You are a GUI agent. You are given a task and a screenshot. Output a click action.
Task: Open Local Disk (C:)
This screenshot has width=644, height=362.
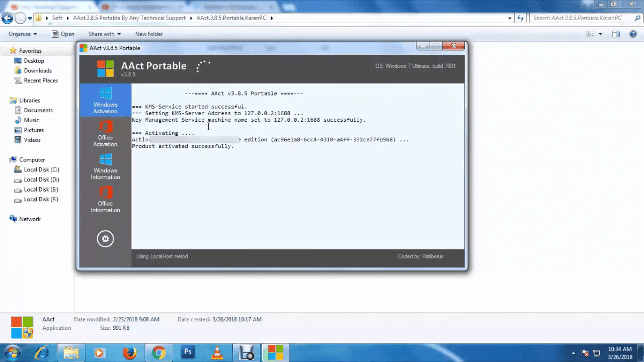pos(41,169)
